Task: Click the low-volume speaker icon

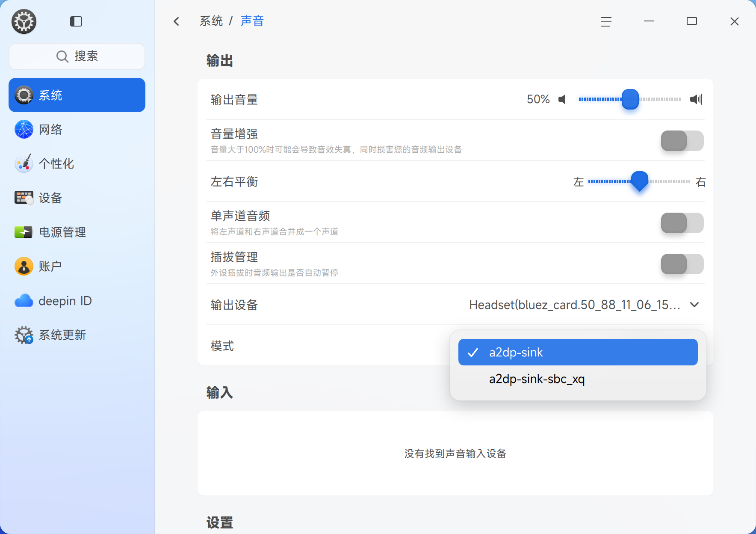Action: pos(562,99)
